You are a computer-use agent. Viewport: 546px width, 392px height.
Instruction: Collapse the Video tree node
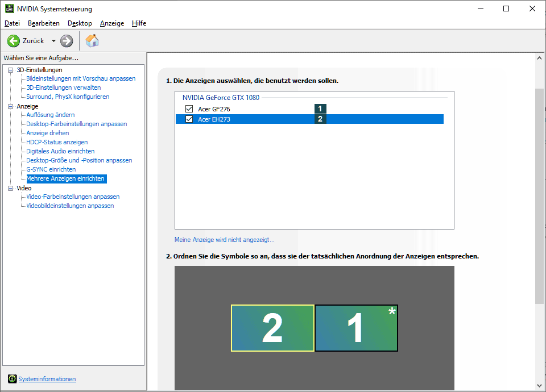point(11,188)
